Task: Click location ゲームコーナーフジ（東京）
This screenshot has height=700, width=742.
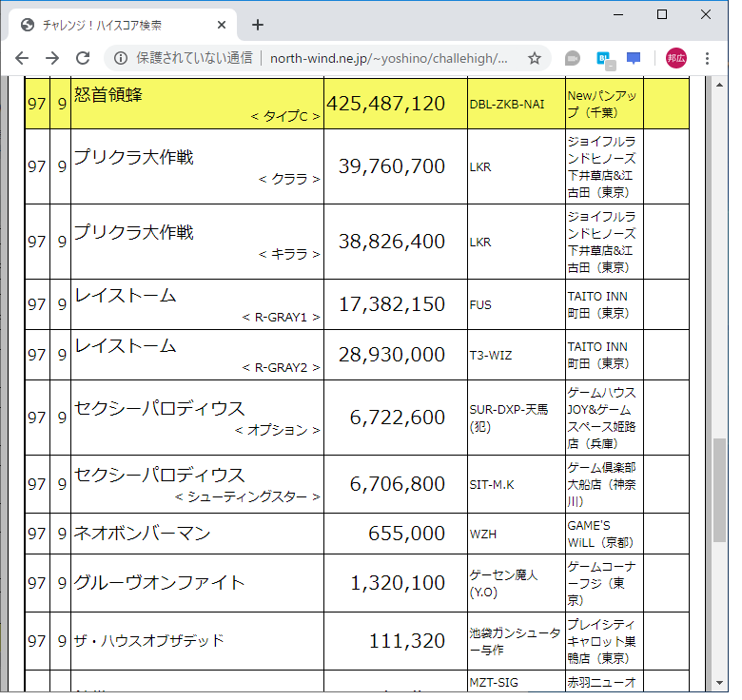Action: (601, 584)
